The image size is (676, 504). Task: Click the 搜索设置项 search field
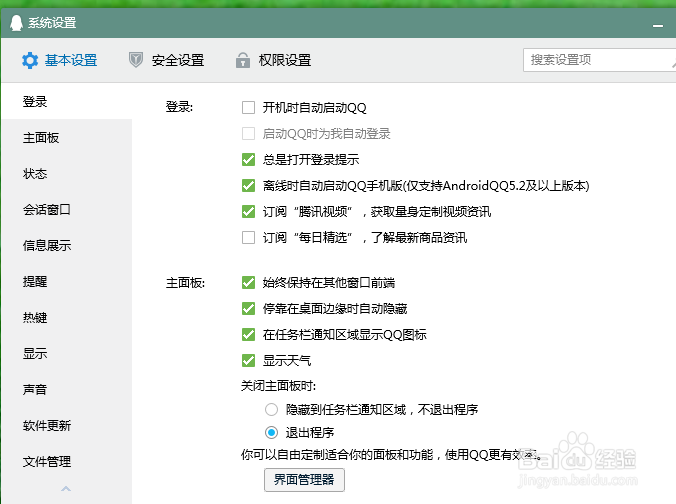(599, 60)
